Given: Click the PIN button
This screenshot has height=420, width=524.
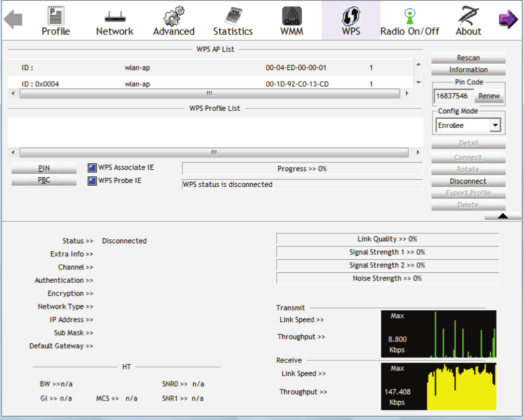Looking at the screenshot, I should coord(44,168).
